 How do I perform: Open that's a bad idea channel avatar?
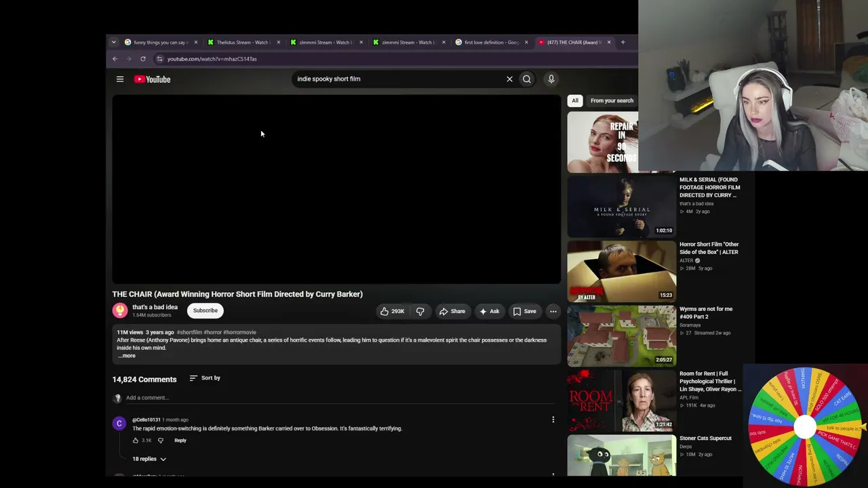[120, 310]
